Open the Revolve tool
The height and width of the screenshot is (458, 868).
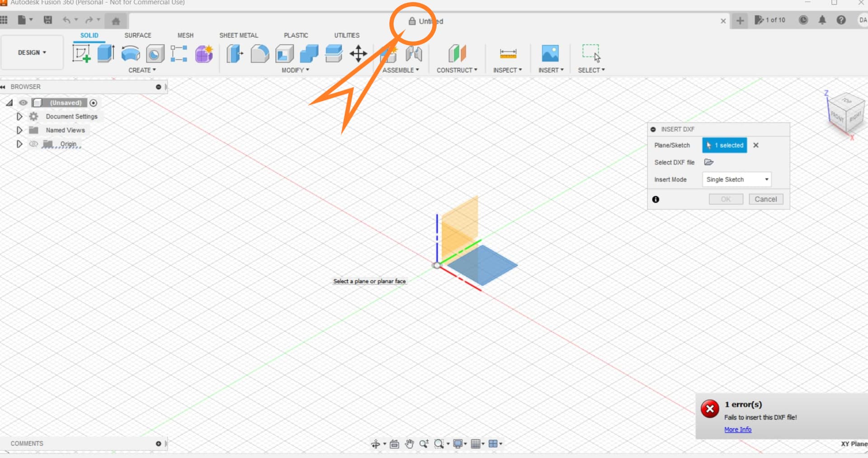pyautogui.click(x=130, y=53)
